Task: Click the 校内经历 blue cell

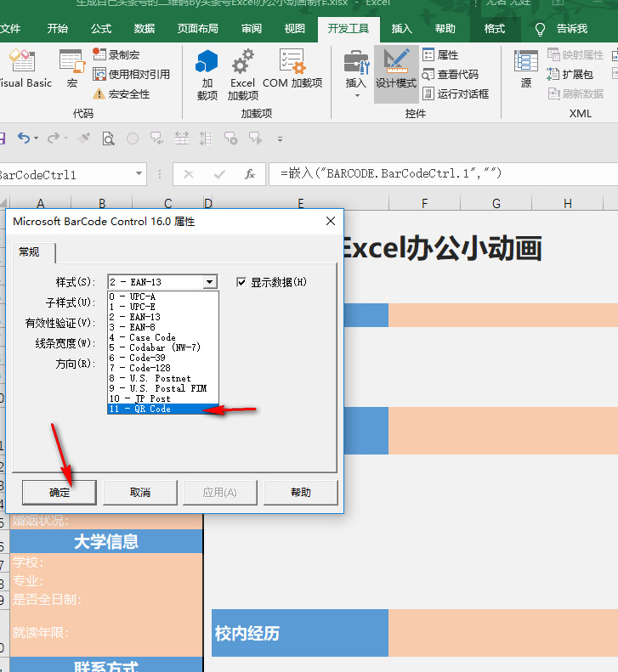Action: 300,633
